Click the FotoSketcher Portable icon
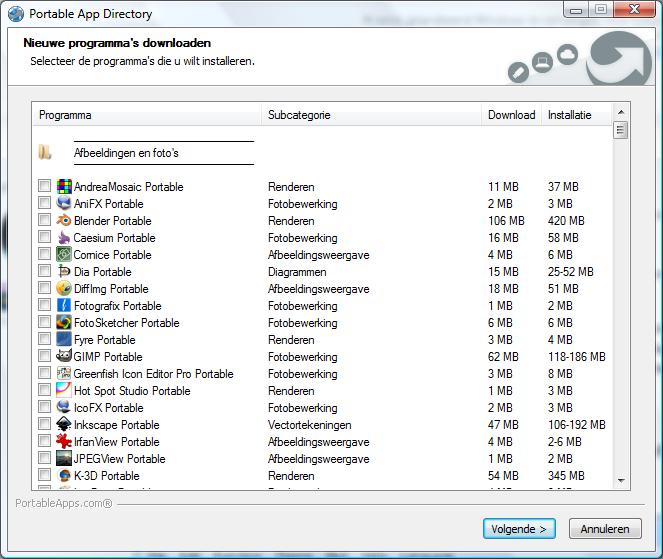This screenshot has height=559, width=663. point(64,322)
